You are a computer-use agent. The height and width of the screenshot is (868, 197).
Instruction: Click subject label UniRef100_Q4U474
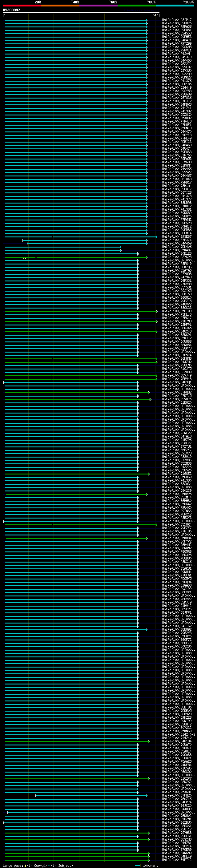pyautogui.click(x=177, y=149)
